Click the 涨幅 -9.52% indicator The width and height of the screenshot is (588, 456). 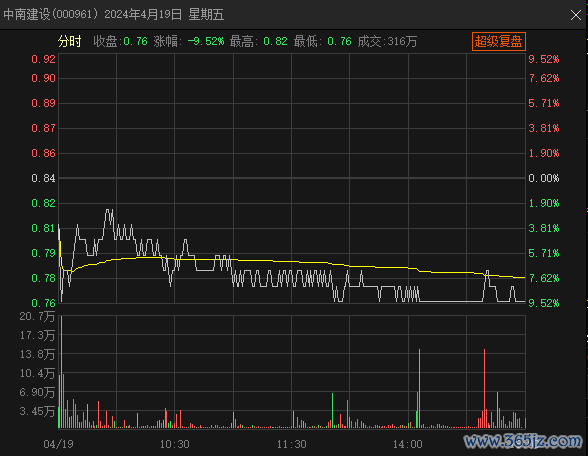pyautogui.click(x=189, y=41)
